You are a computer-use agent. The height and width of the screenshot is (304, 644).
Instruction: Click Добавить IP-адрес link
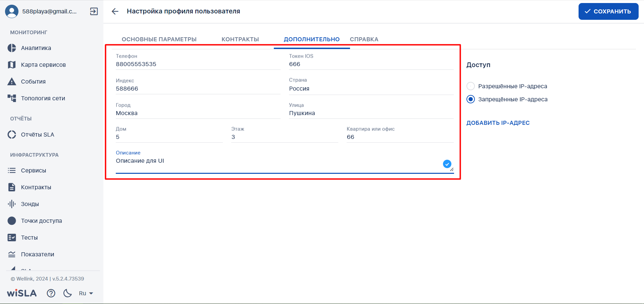(x=498, y=123)
